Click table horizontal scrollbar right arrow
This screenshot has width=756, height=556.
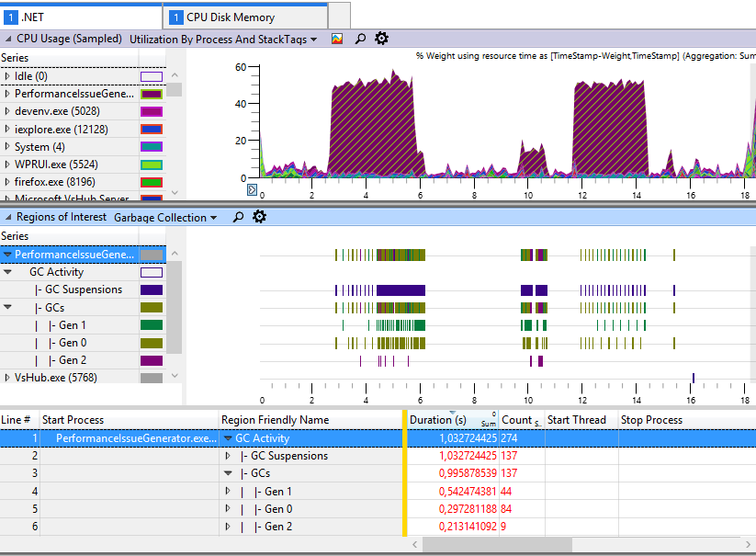coord(748,544)
